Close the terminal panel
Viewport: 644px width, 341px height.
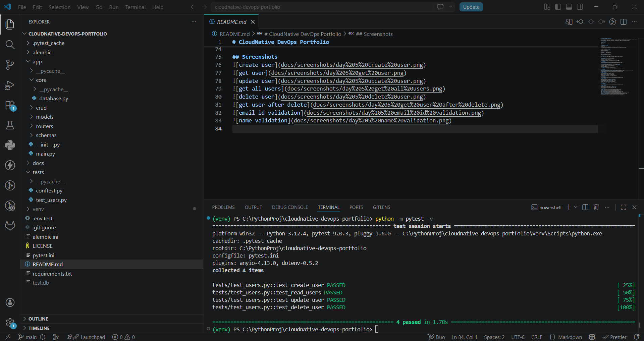click(634, 207)
